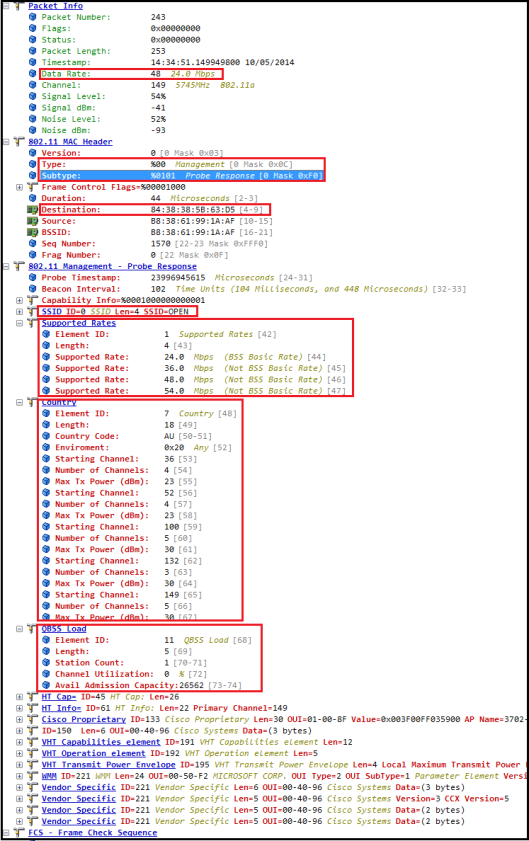
Task: Click the address icon beside BSSID
Action: coord(32,233)
